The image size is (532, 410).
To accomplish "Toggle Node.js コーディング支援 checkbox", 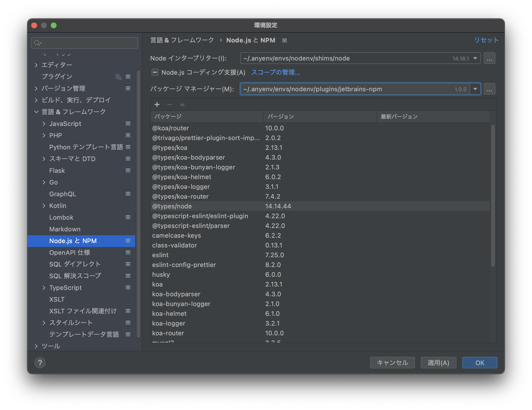I will pos(155,72).
